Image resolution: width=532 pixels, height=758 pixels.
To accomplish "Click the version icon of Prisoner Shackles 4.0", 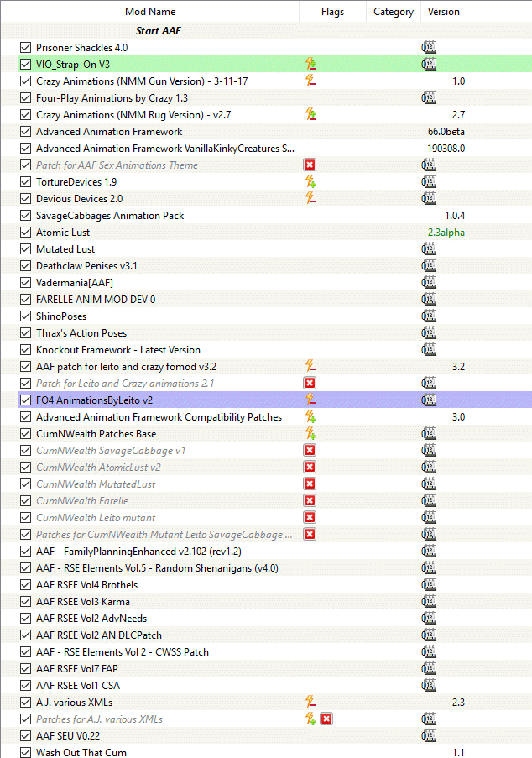I will click(429, 47).
